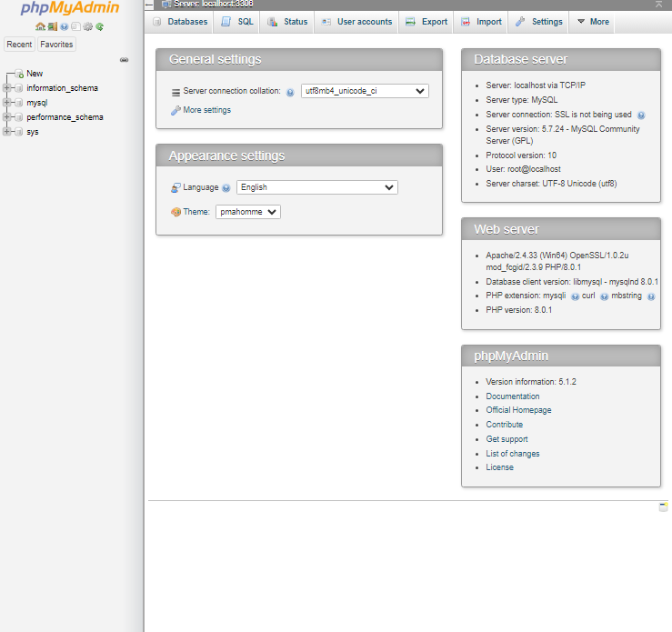
Task: Click the sys database cylinder icon
Action: [x=18, y=132]
